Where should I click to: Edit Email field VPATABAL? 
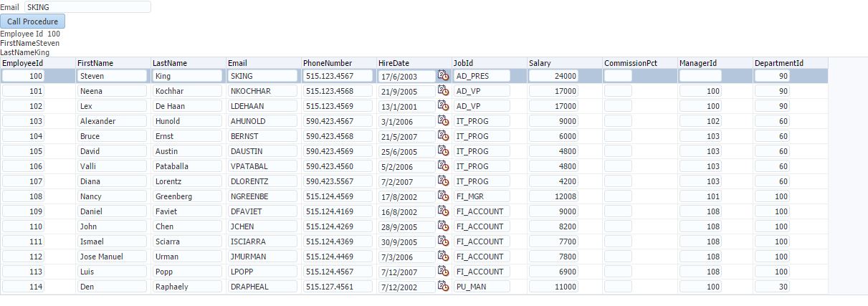coord(262,166)
